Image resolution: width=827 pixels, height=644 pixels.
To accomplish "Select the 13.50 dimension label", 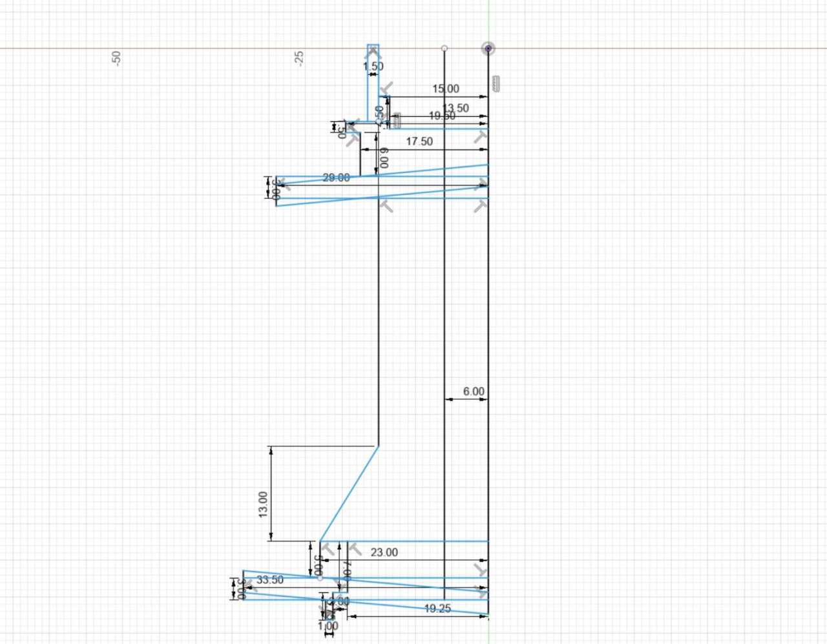I will tap(455, 108).
